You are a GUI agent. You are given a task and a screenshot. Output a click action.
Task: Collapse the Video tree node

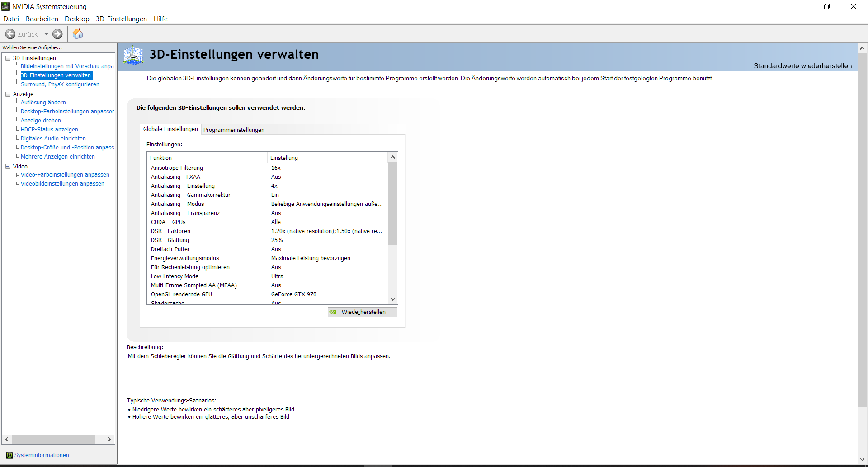[x=8, y=167]
